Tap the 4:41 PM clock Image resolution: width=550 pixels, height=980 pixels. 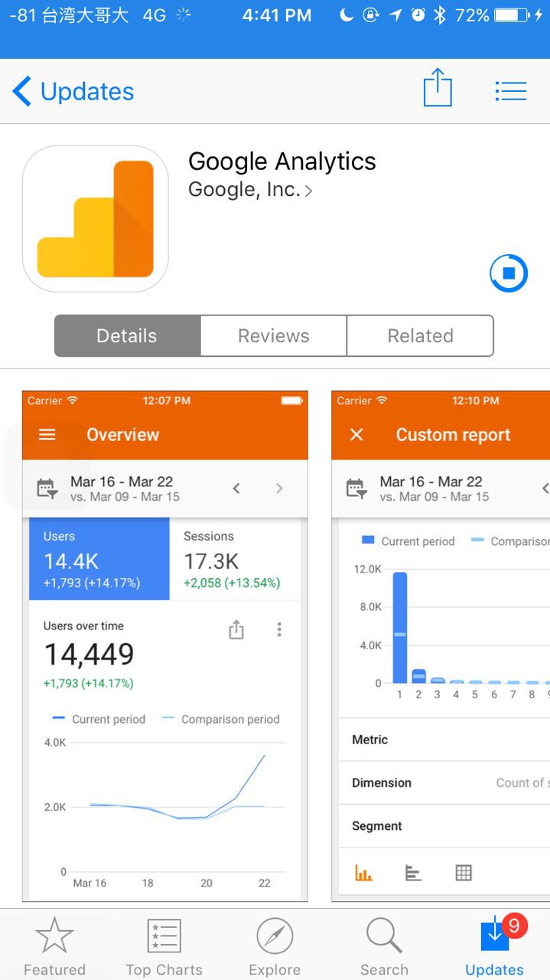point(277,15)
